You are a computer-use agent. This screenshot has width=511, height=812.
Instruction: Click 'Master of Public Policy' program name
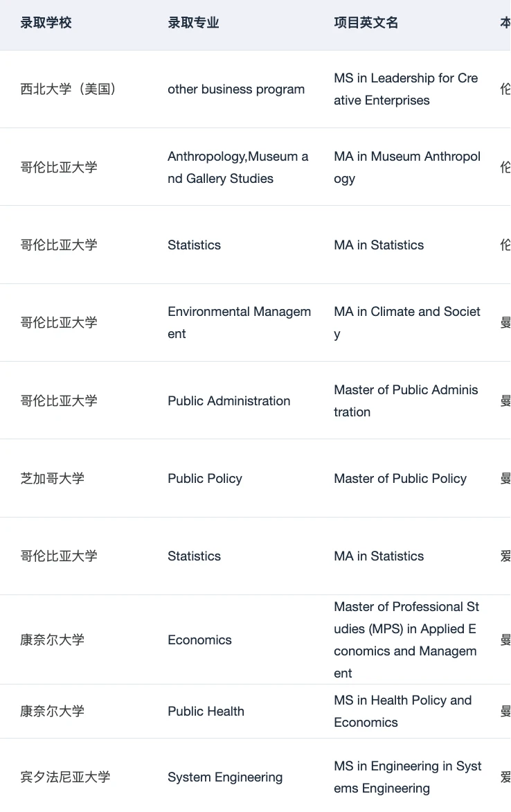coord(400,479)
